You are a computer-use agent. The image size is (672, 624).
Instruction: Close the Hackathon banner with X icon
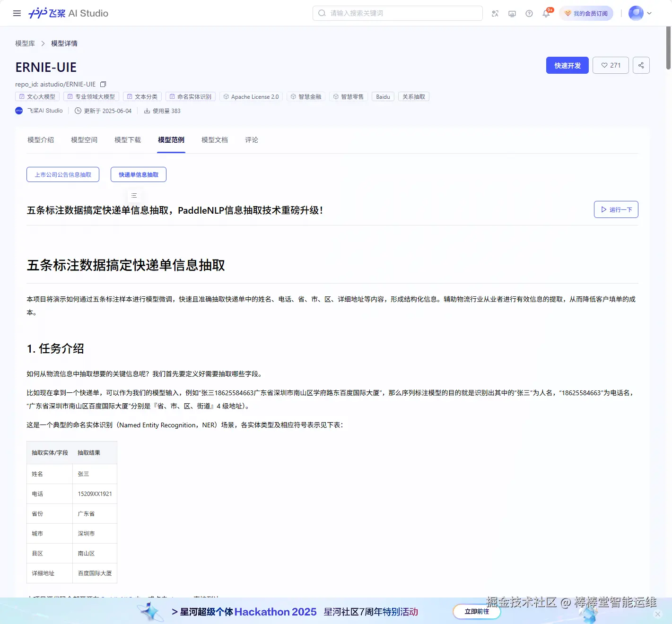657,614
